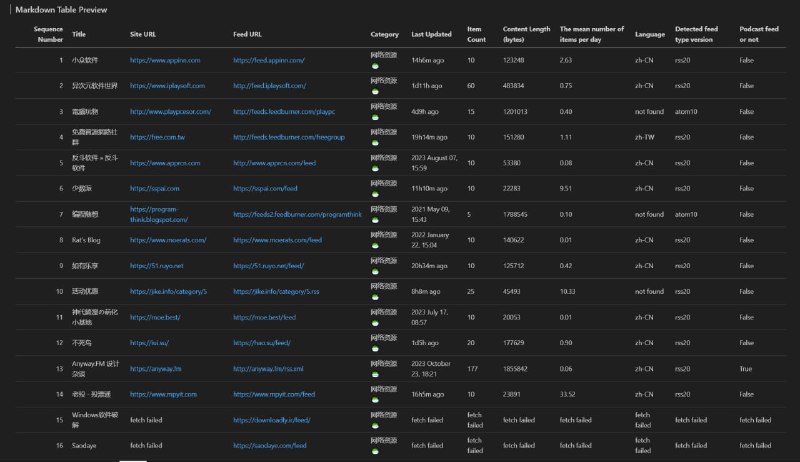Screen dimensions: 800x462
Task: Open the https://jike.info/category/5.rss feed link
Action: pos(276,291)
